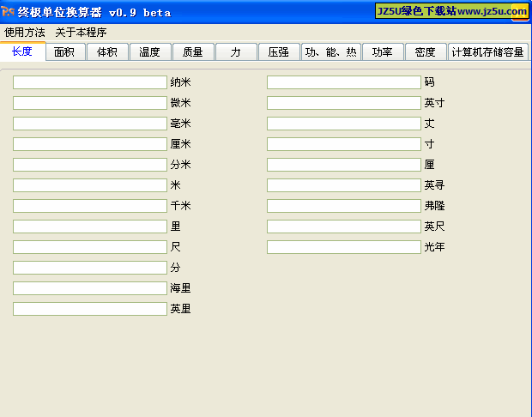Click the 丈 input field
Screen dimensions: 532x417
tap(344, 124)
